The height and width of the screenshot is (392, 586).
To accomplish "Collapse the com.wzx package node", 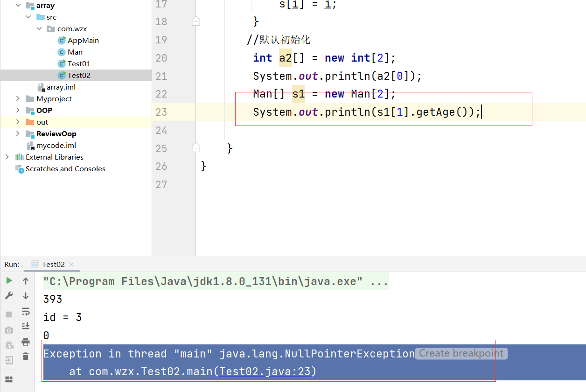I will 40,28.
